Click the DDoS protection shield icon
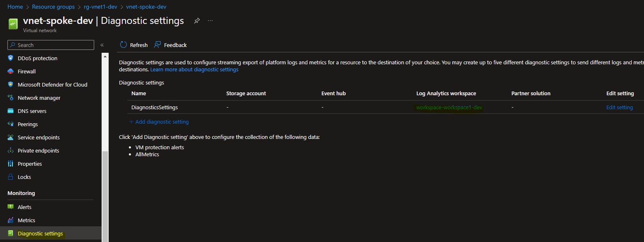The width and height of the screenshot is (644, 242). 11,58
